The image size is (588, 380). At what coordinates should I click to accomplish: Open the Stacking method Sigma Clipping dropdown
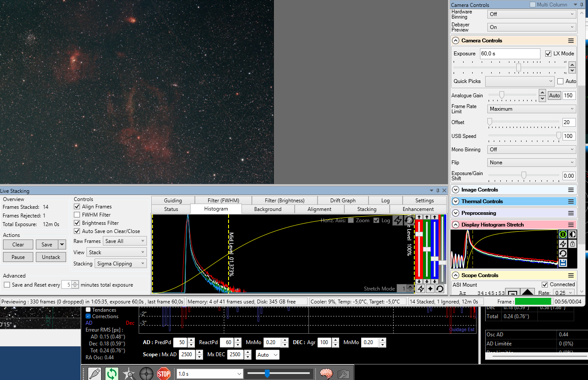(x=121, y=264)
